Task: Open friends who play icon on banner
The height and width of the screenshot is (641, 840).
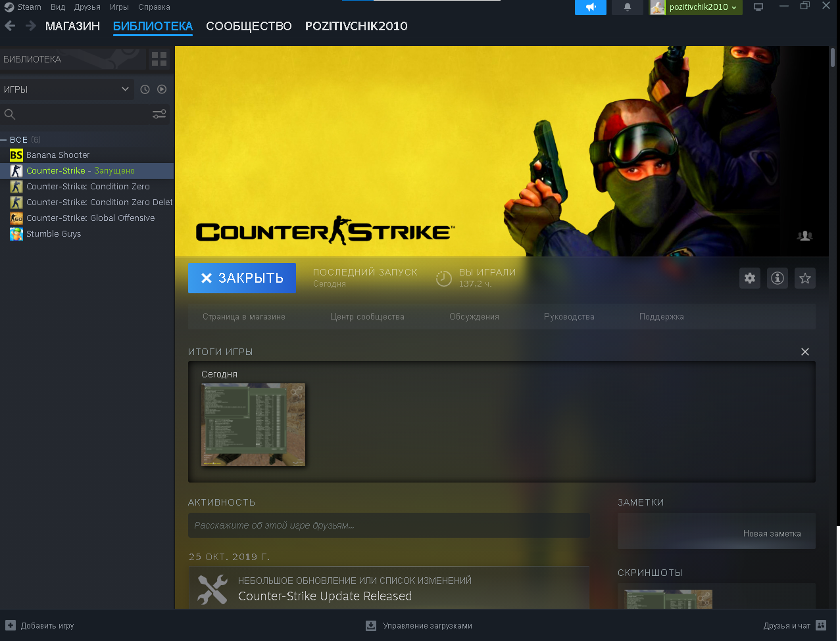Action: (x=804, y=236)
